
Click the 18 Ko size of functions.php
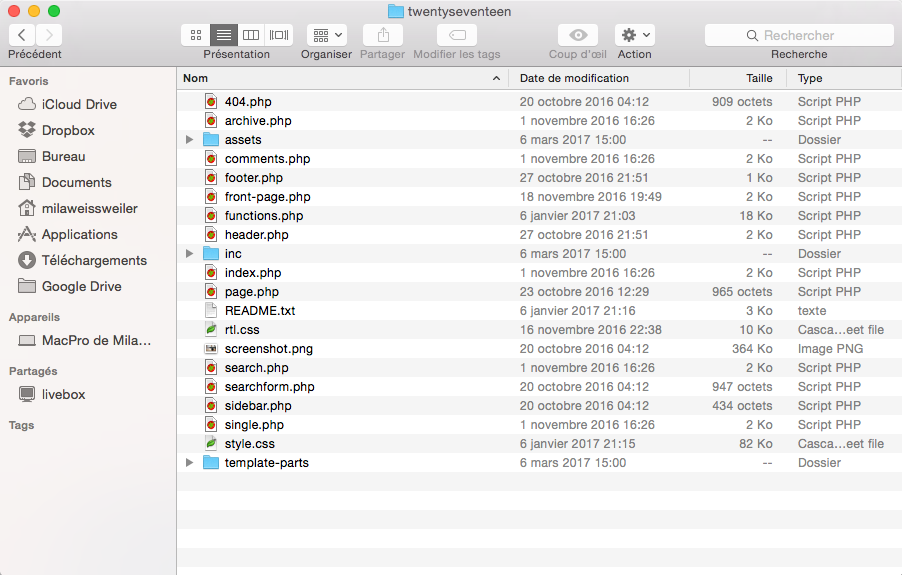click(x=756, y=215)
